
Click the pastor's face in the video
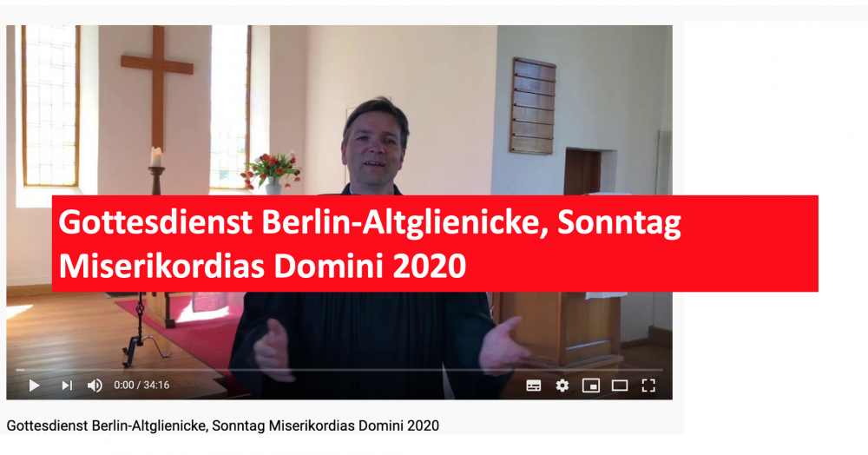[373, 148]
